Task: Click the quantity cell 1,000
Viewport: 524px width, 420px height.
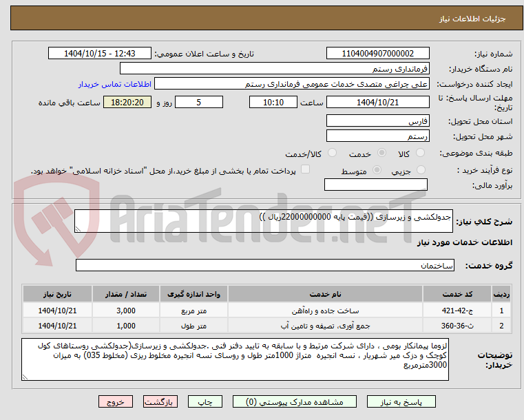Action: (126, 326)
